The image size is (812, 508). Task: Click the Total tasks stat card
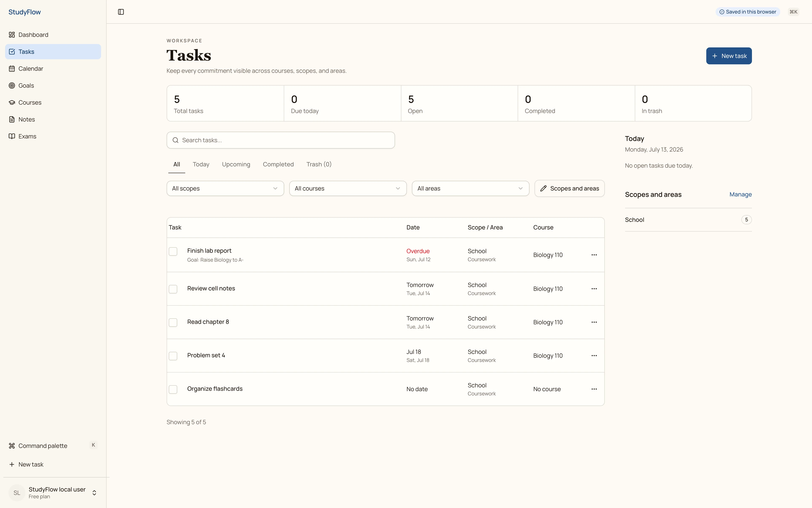pyautogui.click(x=225, y=103)
